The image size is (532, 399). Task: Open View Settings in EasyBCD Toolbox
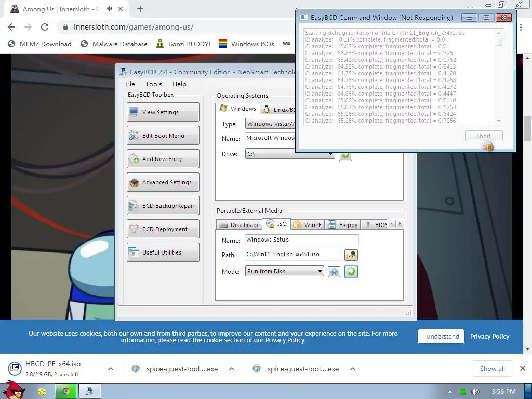(163, 112)
